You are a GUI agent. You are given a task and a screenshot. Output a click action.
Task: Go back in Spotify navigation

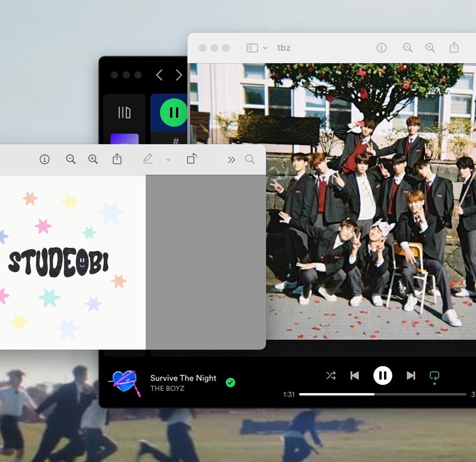coord(159,75)
